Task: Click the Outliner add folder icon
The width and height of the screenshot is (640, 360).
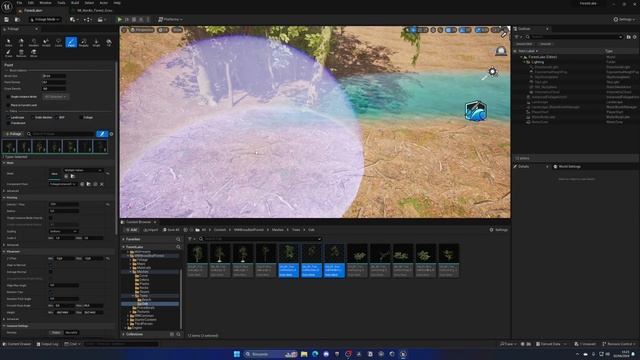Action: pyautogui.click(x=629, y=37)
